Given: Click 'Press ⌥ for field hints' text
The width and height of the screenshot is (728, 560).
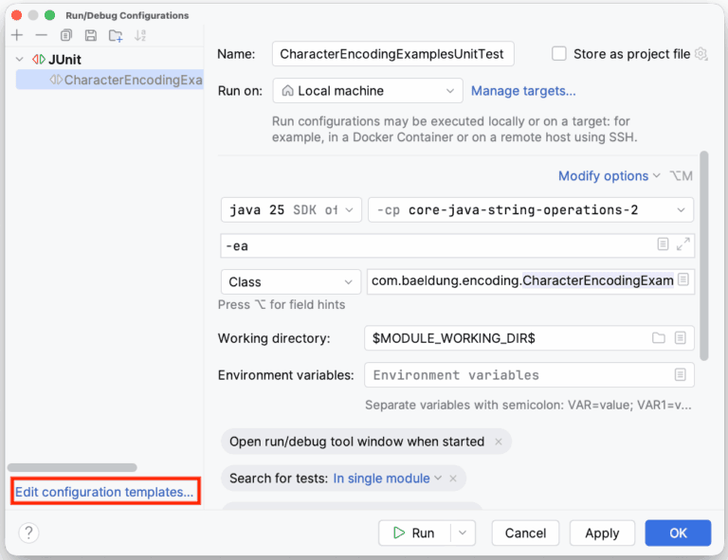Looking at the screenshot, I should point(282,304).
